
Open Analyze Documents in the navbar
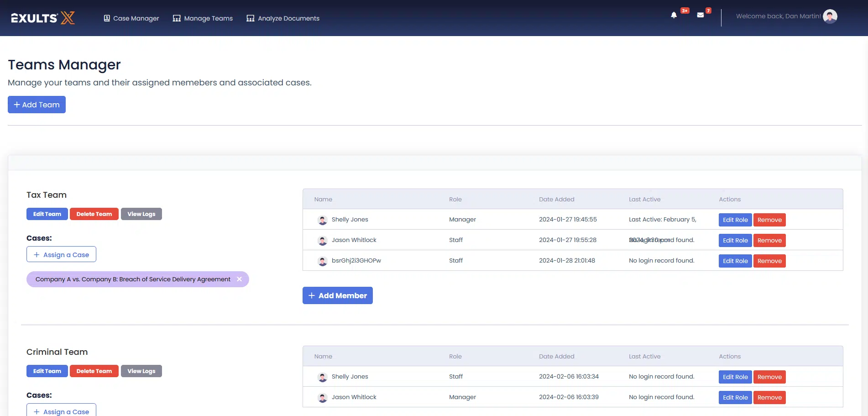tap(283, 18)
